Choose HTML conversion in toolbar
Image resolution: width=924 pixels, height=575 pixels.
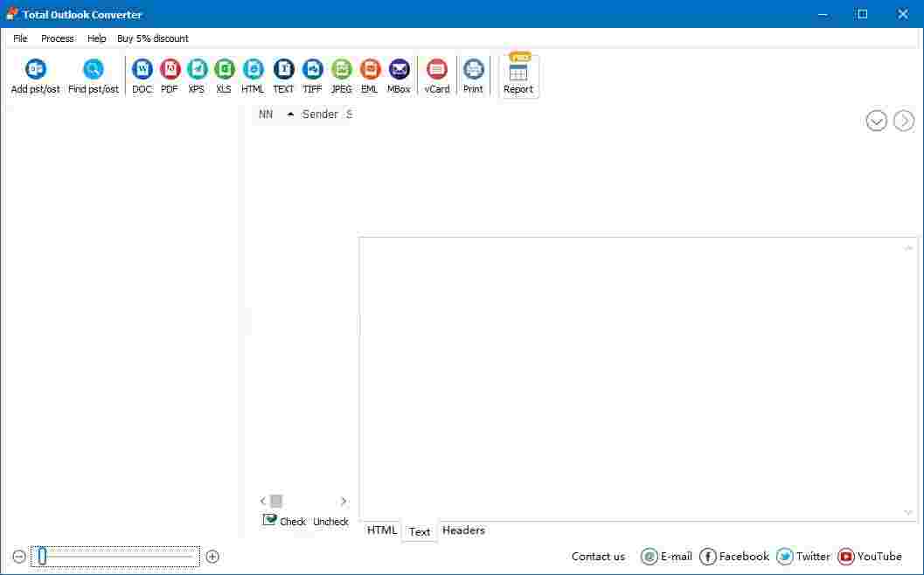click(x=253, y=77)
